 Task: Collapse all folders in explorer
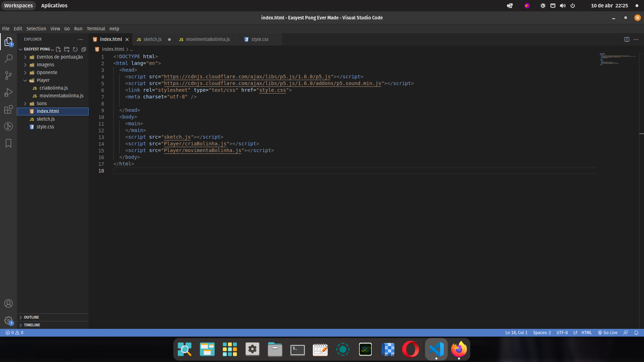(84, 49)
